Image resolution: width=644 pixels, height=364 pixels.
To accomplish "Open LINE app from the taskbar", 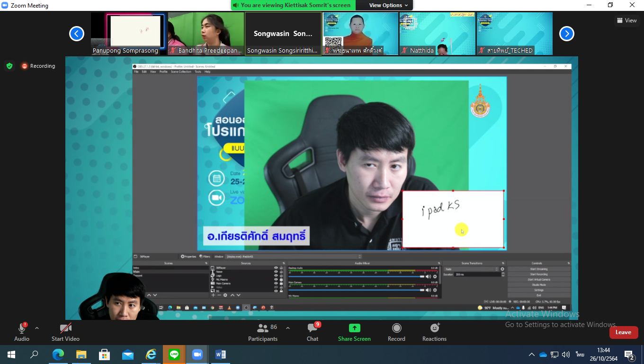I will 174,354.
